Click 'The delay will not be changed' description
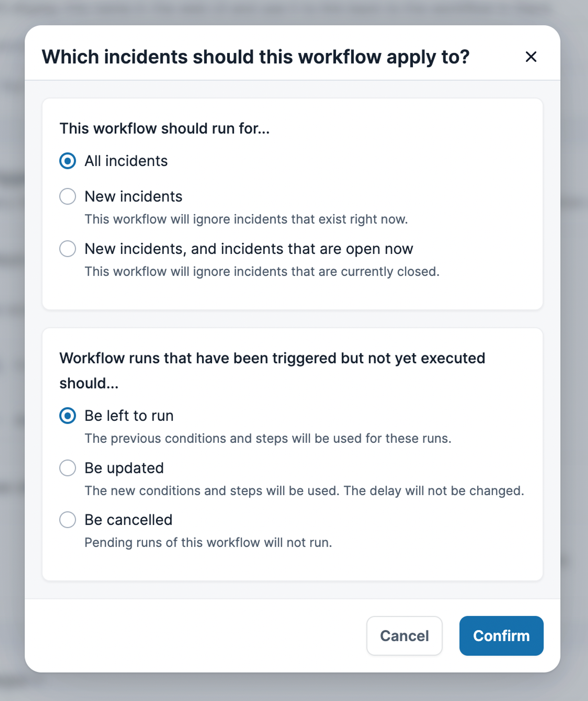 434,491
